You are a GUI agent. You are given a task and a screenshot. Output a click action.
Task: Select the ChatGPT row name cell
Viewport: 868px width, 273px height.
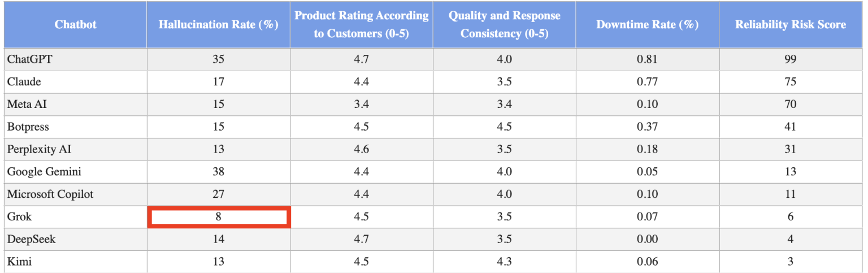pos(75,59)
